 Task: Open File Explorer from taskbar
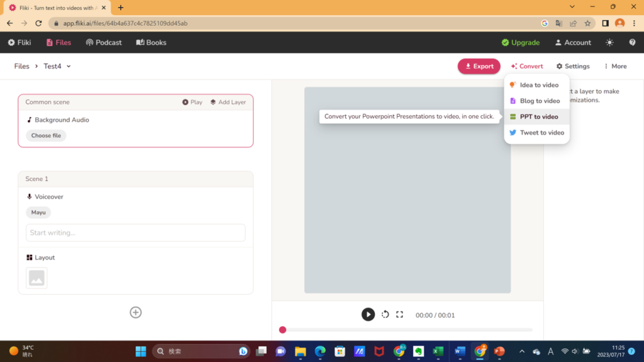[x=300, y=351]
